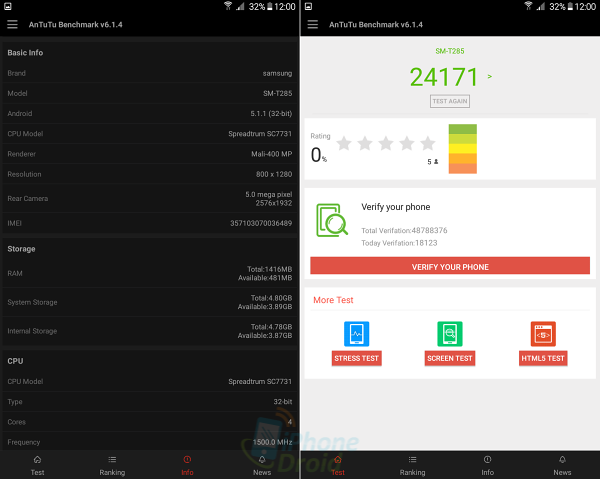Tap Test tab on right screen's bottom bar
This screenshot has width=600, height=479.
pyautogui.click(x=338, y=466)
